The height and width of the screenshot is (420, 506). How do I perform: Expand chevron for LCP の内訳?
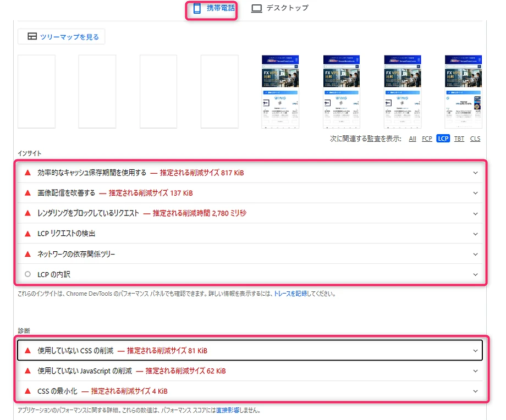click(x=475, y=275)
